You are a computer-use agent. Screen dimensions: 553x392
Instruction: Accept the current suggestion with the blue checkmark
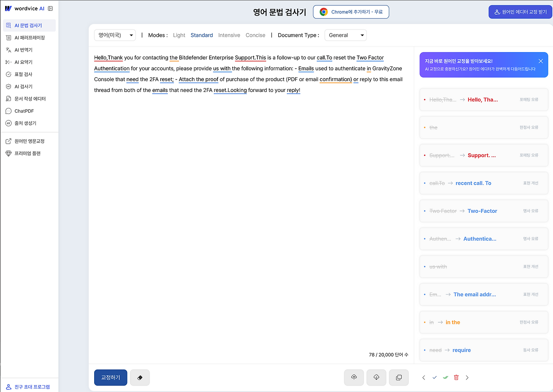[x=435, y=377]
